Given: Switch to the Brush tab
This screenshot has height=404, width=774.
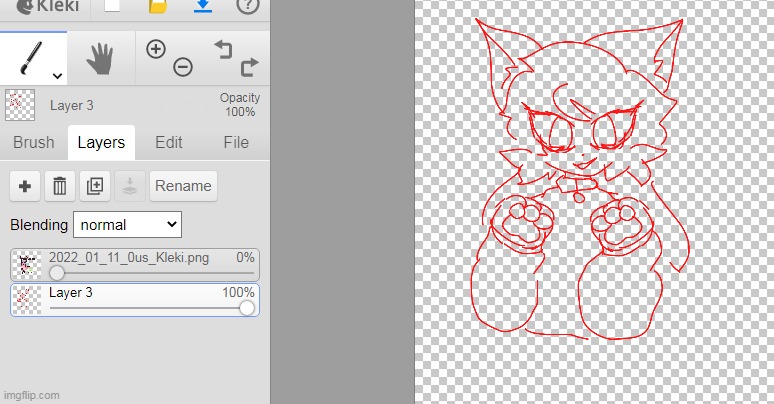Looking at the screenshot, I should pyautogui.click(x=33, y=142).
